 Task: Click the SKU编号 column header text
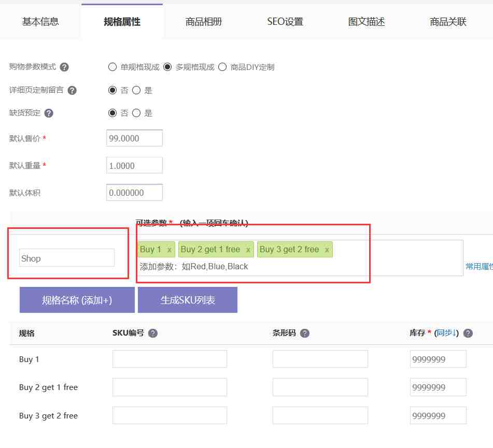128,333
